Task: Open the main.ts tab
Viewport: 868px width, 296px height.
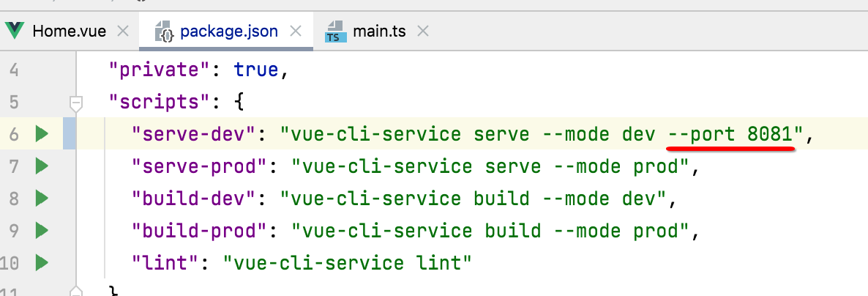Action: coord(379,31)
